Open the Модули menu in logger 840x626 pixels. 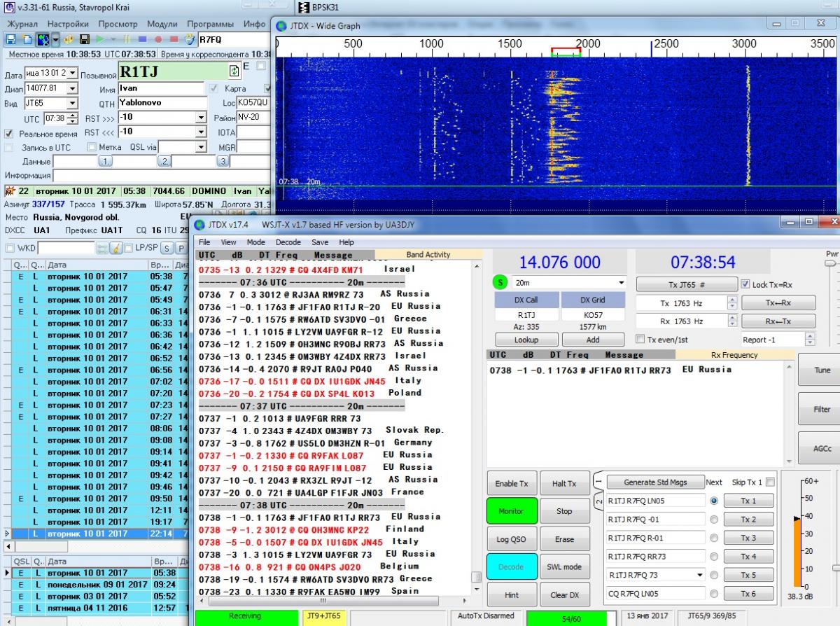(x=162, y=24)
